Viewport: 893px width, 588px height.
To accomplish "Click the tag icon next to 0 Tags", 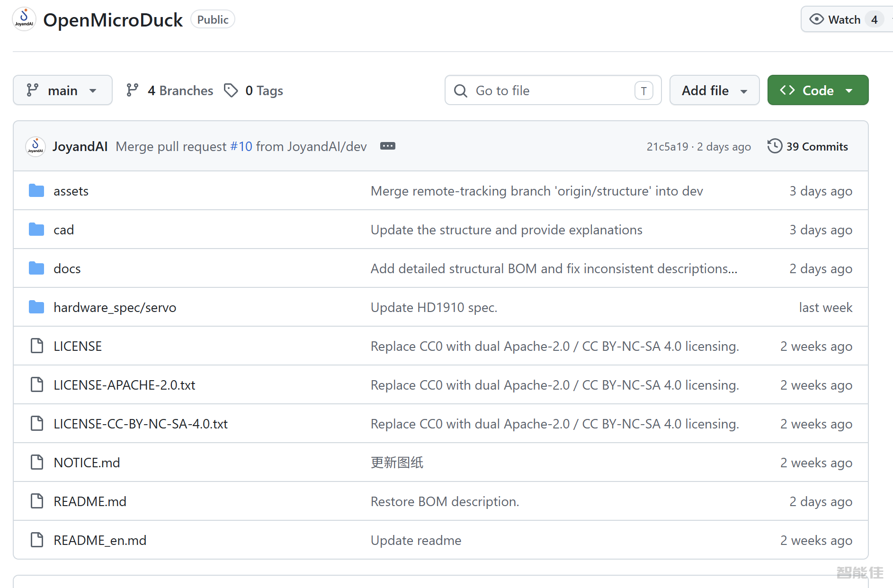I will 231,90.
